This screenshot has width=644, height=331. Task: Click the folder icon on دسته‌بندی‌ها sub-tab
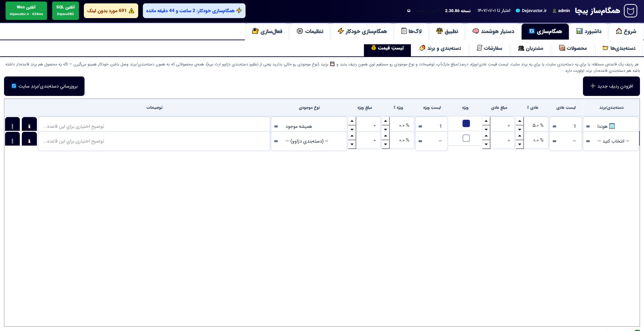pyautogui.click(x=605, y=48)
